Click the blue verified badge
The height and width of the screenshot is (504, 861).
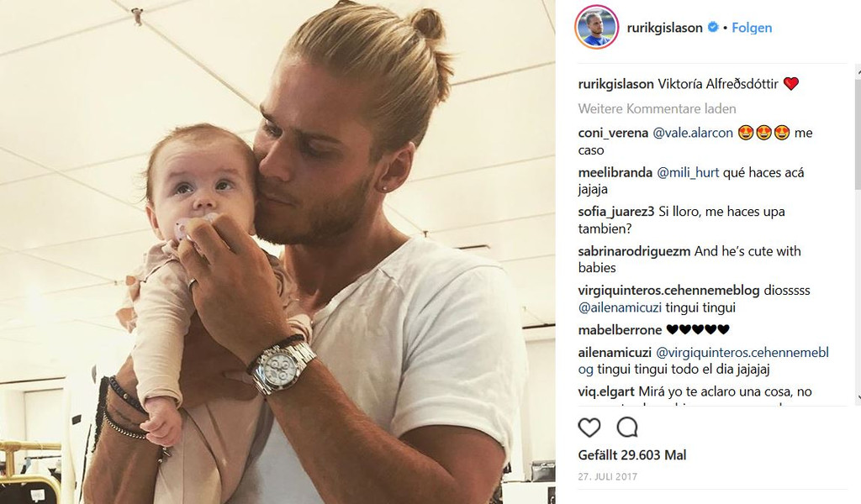coord(713,27)
